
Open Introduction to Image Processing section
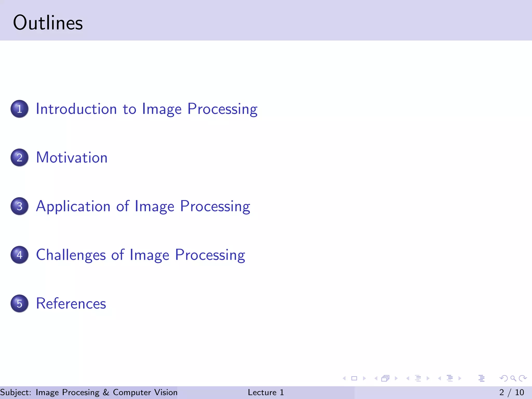(x=147, y=109)
